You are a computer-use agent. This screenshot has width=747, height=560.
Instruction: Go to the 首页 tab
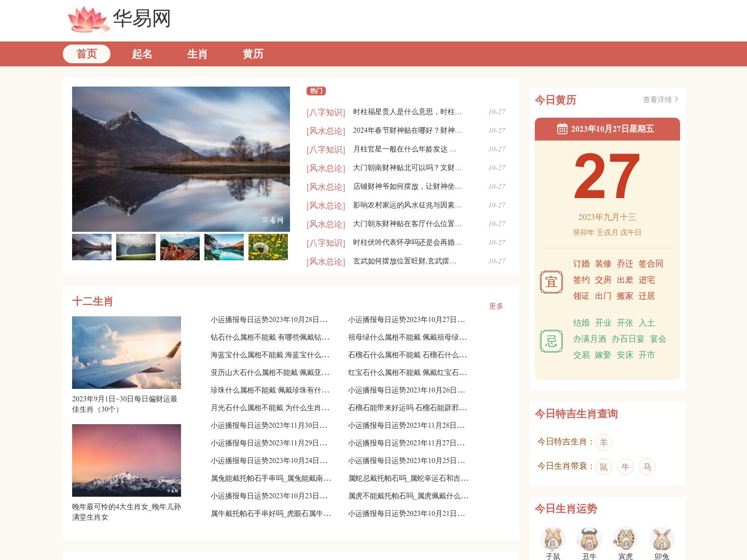click(87, 54)
